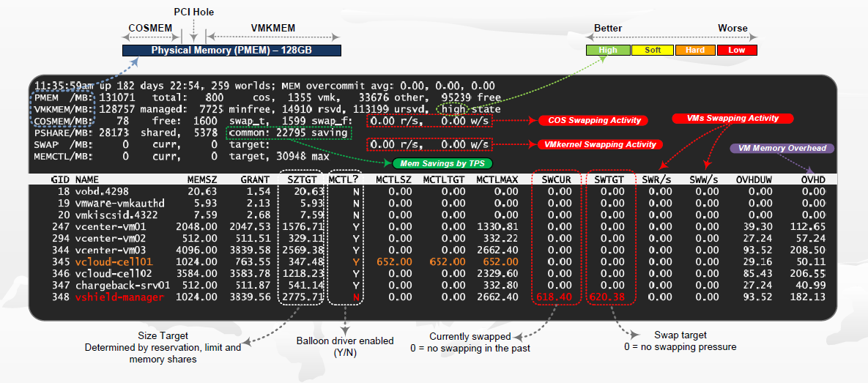Pick the orange Hard state swatch
868x383 pixels.
point(694,51)
